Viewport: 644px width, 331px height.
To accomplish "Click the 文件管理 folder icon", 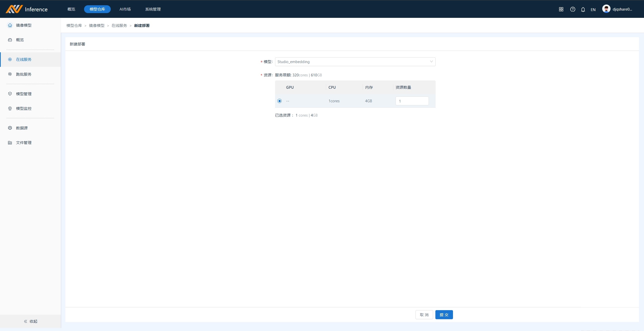I will [10, 143].
